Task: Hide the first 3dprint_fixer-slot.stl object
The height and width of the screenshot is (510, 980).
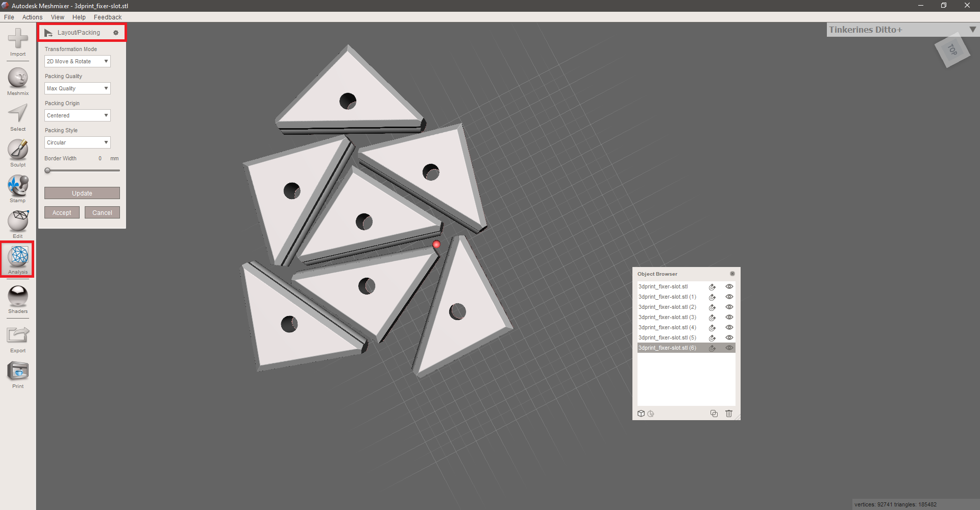Action: point(729,286)
